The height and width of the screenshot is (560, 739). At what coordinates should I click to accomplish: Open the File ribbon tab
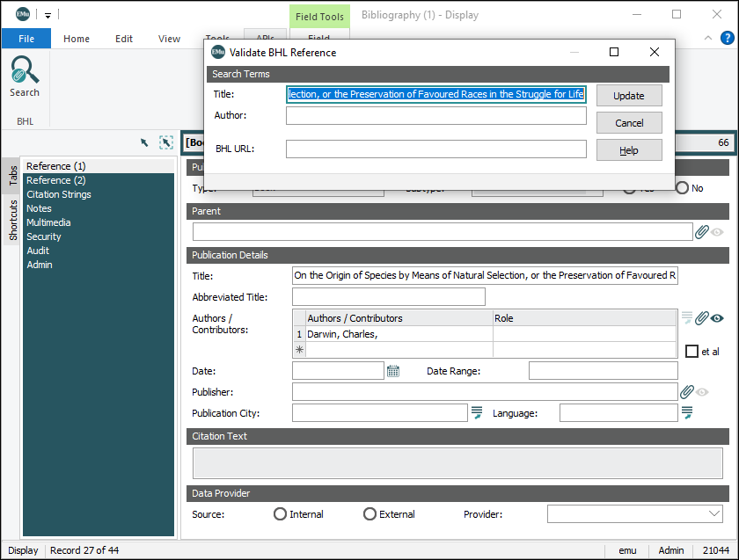pyautogui.click(x=26, y=39)
